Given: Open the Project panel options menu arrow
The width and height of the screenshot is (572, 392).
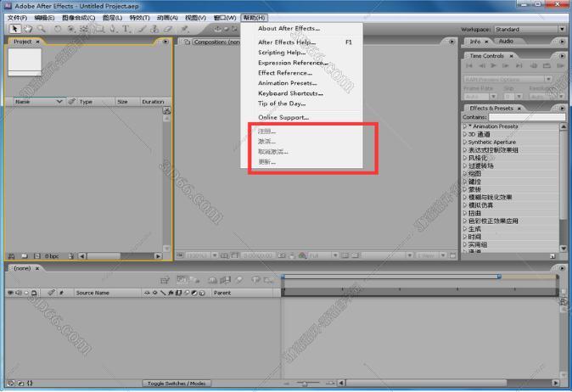Looking at the screenshot, I should [165, 42].
